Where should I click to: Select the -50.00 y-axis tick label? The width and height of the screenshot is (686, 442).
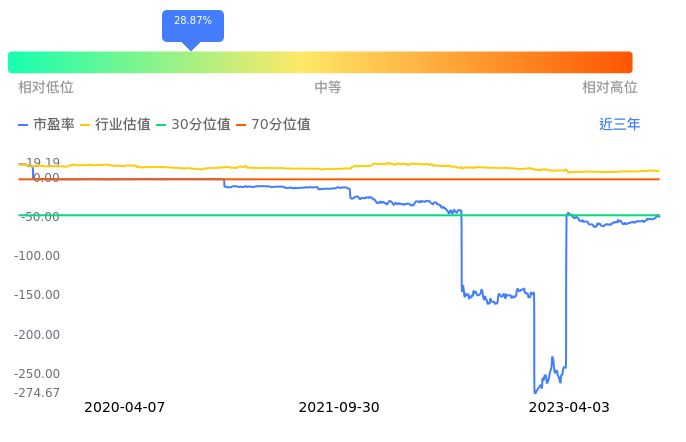[x=40, y=217]
